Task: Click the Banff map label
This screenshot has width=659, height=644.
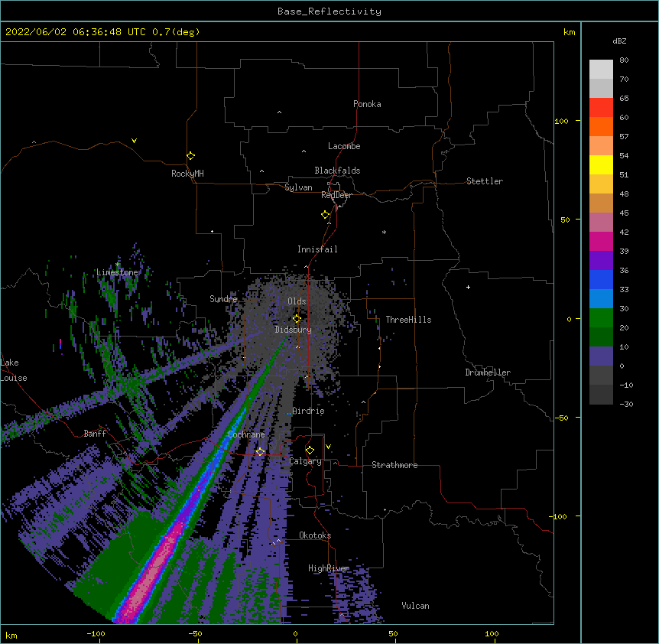Action: [95, 434]
